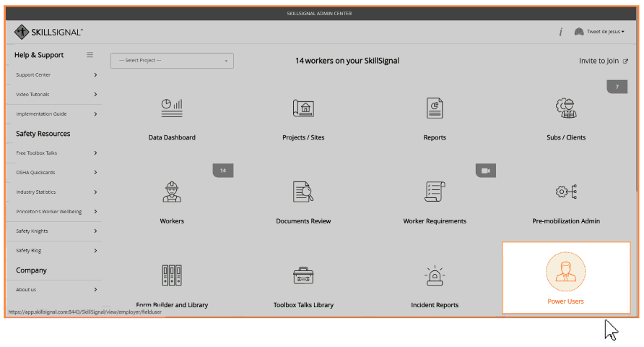Click the Incident Reports label

(435, 305)
